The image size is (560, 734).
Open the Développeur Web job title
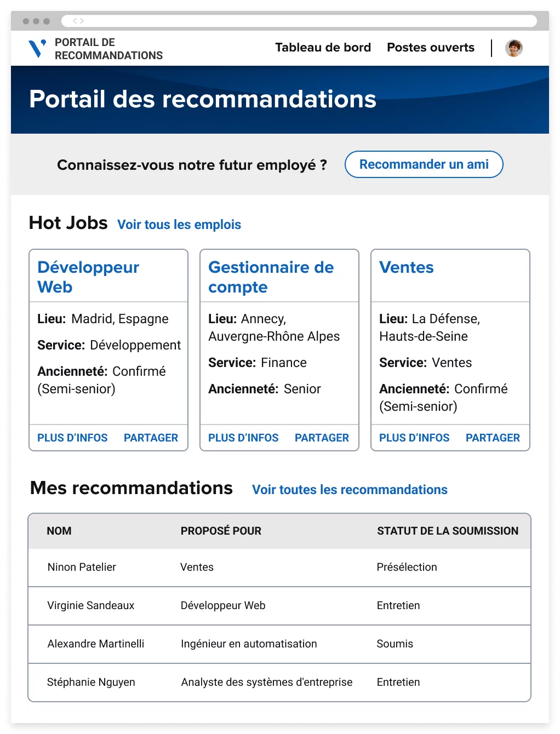88,277
